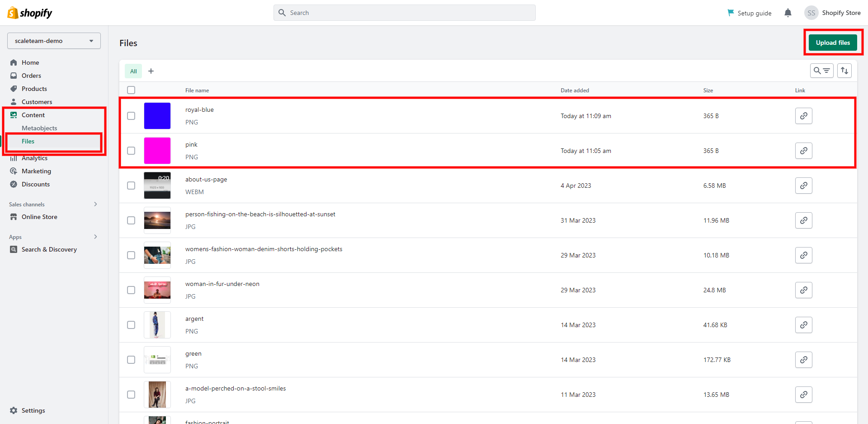
Task: Click the plus icon to add view
Action: [x=151, y=71]
